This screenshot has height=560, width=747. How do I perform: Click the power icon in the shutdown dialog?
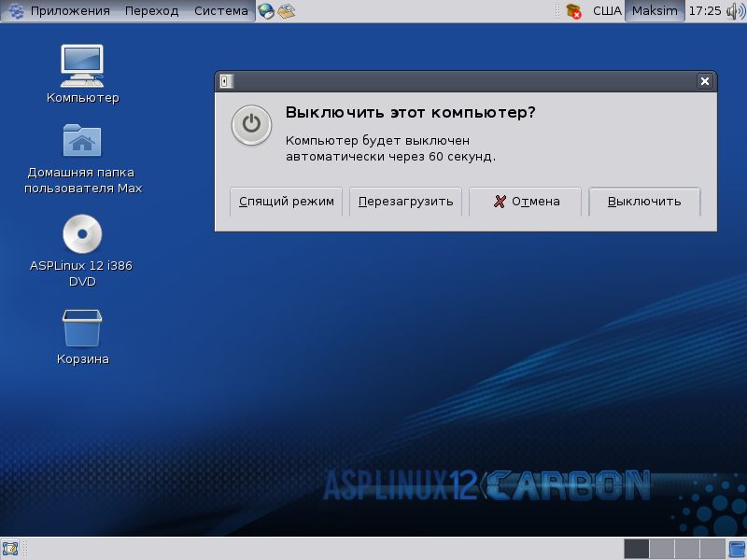click(251, 125)
